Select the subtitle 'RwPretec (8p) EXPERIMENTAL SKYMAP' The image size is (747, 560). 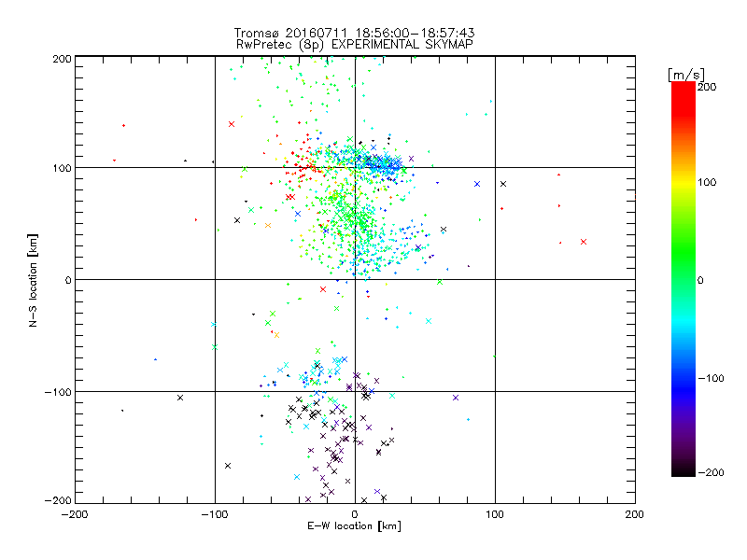pos(355,45)
